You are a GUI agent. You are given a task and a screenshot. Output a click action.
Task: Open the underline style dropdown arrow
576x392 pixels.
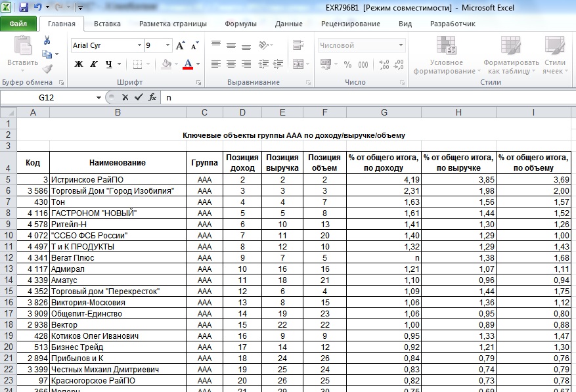(119, 64)
